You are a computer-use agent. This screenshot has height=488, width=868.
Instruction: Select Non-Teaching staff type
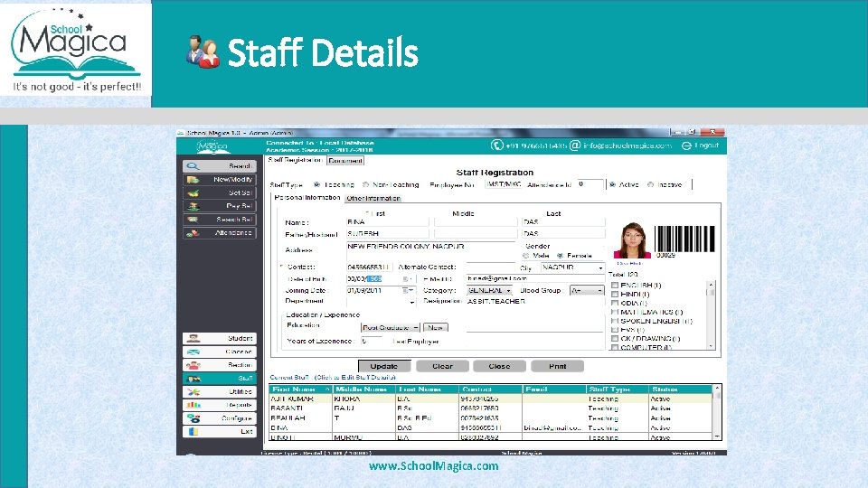click(365, 184)
